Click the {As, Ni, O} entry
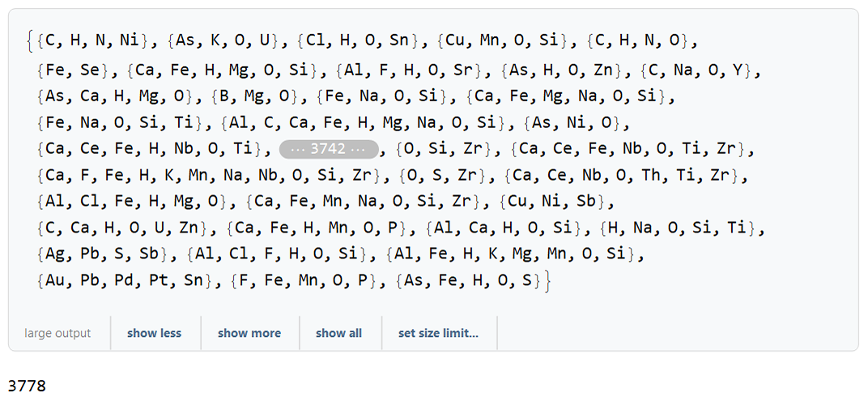The width and height of the screenshot is (868, 418). click(x=573, y=123)
